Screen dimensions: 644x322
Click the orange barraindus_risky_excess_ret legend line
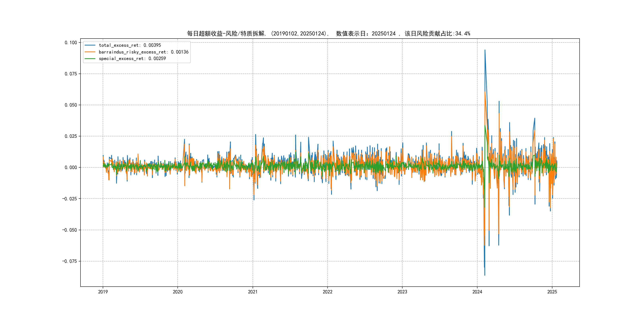90,52
